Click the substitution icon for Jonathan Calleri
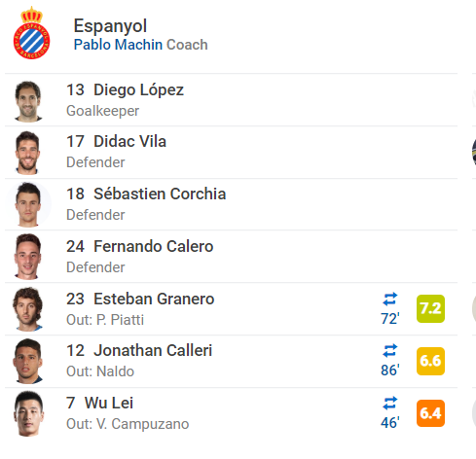 [x=389, y=350]
